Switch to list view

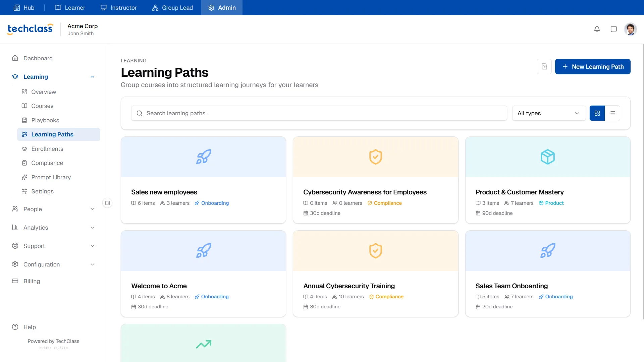[x=612, y=113]
